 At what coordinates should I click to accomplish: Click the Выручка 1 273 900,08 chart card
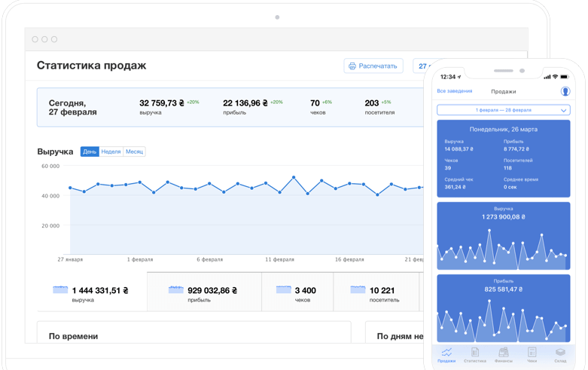point(503,236)
